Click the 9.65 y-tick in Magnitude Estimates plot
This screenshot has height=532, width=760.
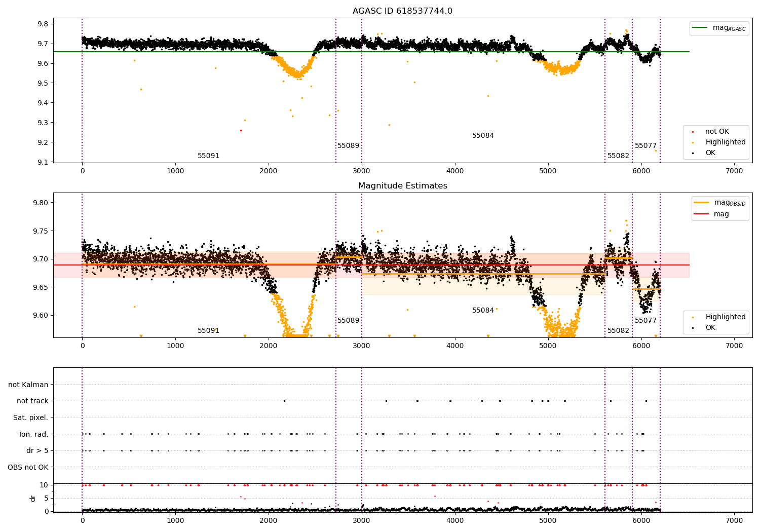pos(41,287)
